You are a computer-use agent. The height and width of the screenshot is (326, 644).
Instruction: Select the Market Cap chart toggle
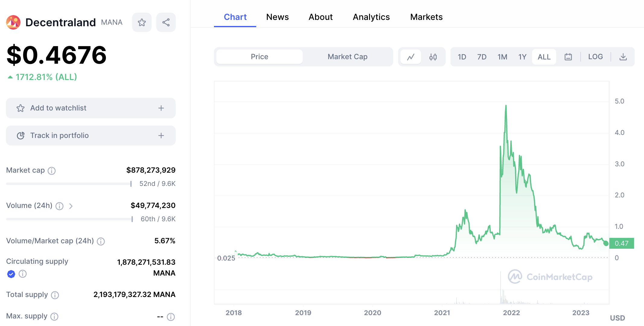pos(348,57)
